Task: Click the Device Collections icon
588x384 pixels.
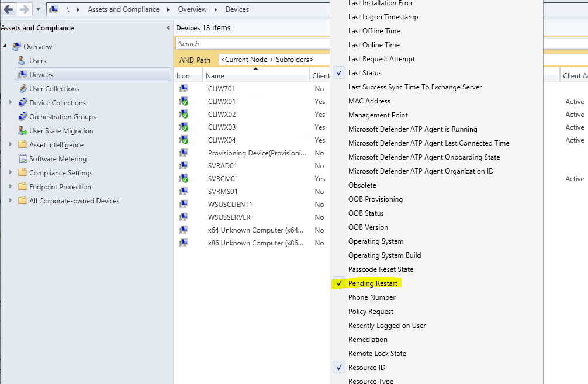Action: [23, 102]
